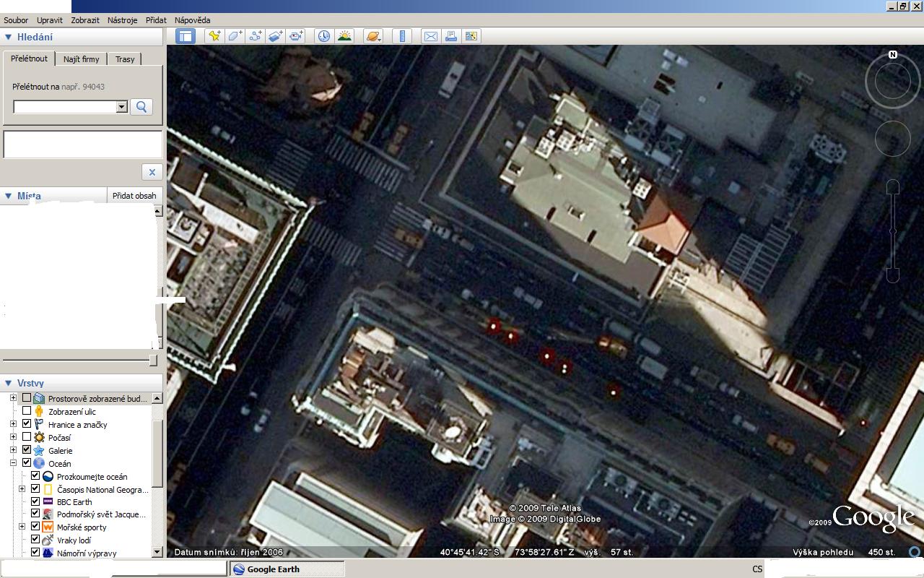This screenshot has width=924, height=578.
Task: Add a polygon using the toolbar
Action: (x=235, y=36)
